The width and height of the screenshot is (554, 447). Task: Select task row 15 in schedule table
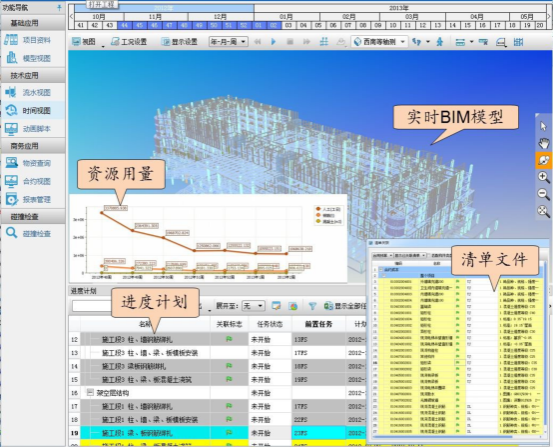coord(218,380)
